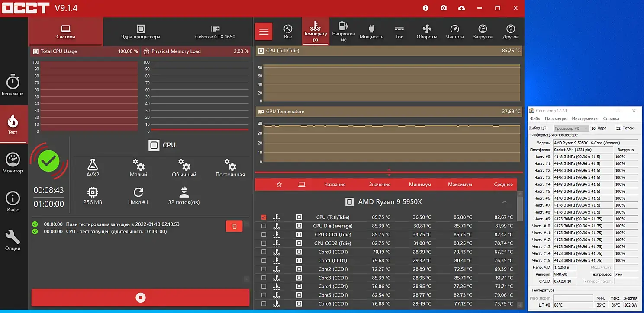The image size is (644, 313).
Task: Select the AVX2 instruction set flask icon
Action: click(x=93, y=168)
